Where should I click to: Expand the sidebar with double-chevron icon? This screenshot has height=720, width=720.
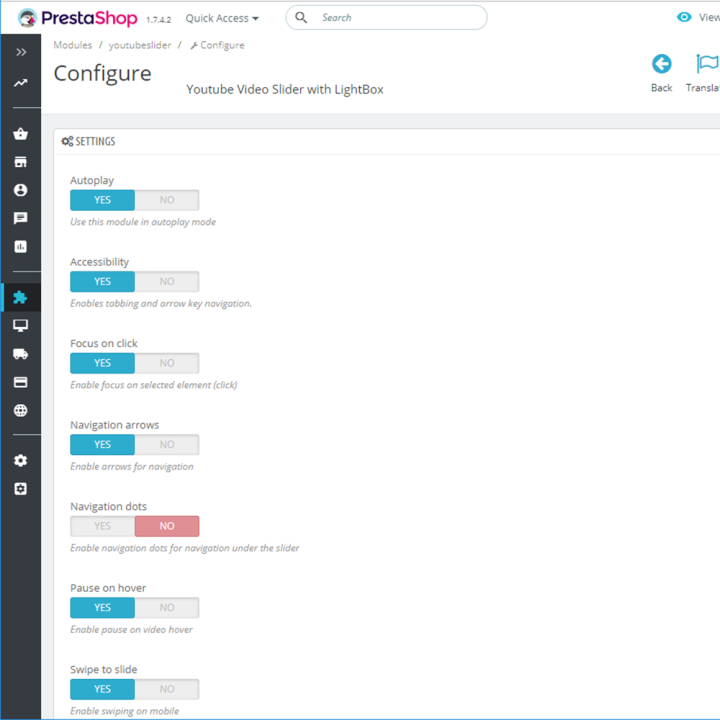(x=21, y=52)
